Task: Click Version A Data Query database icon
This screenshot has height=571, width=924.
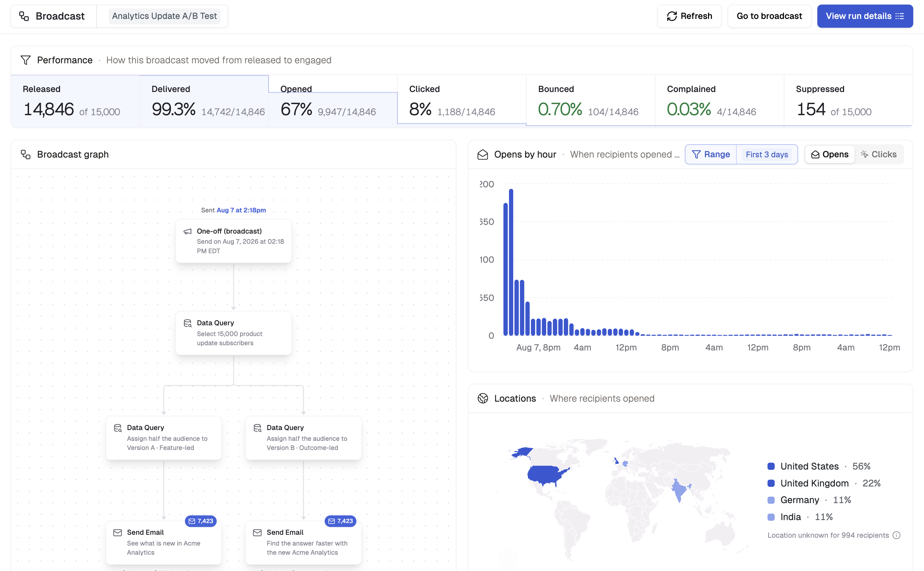Action: click(x=117, y=428)
